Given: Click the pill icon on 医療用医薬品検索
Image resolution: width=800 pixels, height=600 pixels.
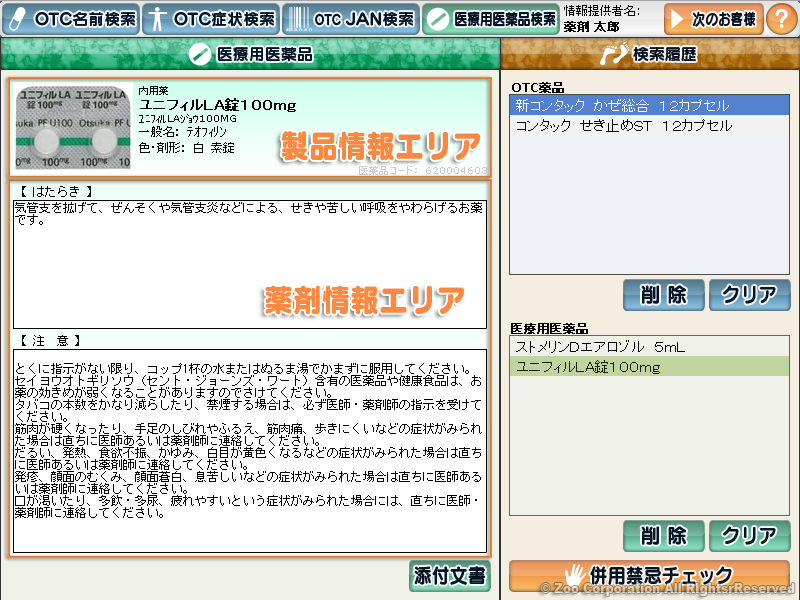Looking at the screenshot, I should tap(438, 20).
